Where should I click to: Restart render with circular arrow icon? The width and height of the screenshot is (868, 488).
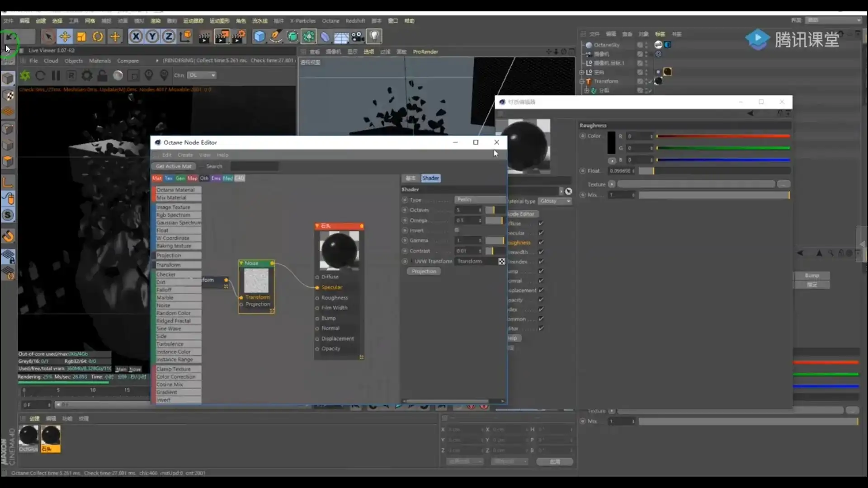(40, 75)
